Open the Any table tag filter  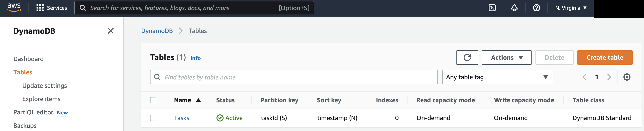[497, 77]
